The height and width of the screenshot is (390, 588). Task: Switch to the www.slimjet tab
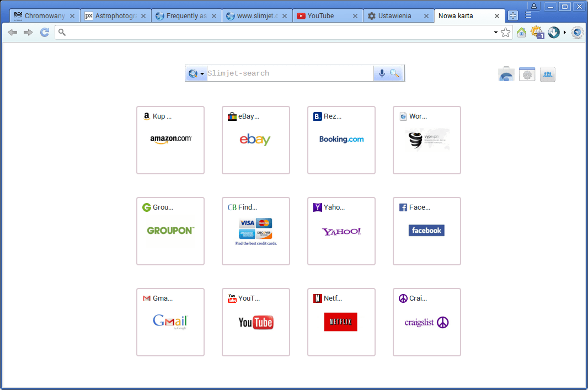click(257, 16)
